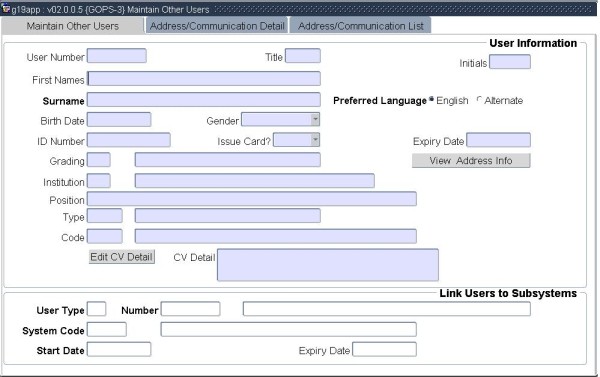Click the Initials field
Screen dimensions: 600x377
[x=510, y=62]
